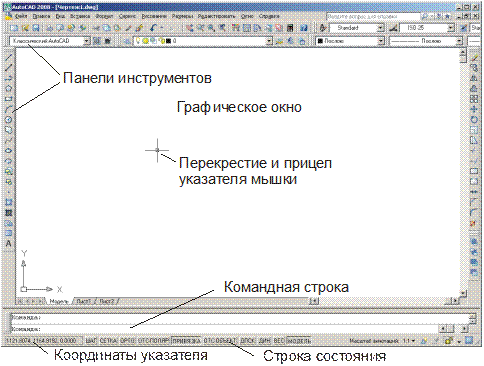Select the Circle drawing tool
Image resolution: width=484 pixels, height=366 pixels.
[x=9, y=120]
